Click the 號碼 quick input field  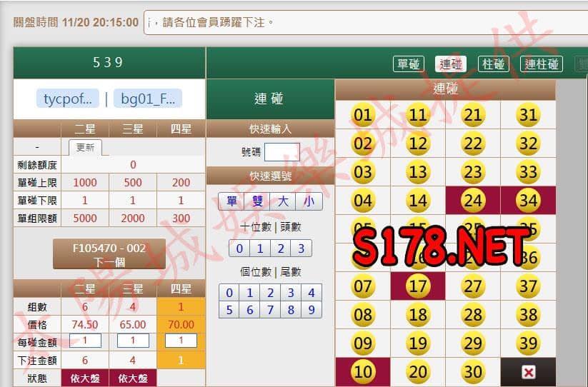click(x=282, y=152)
